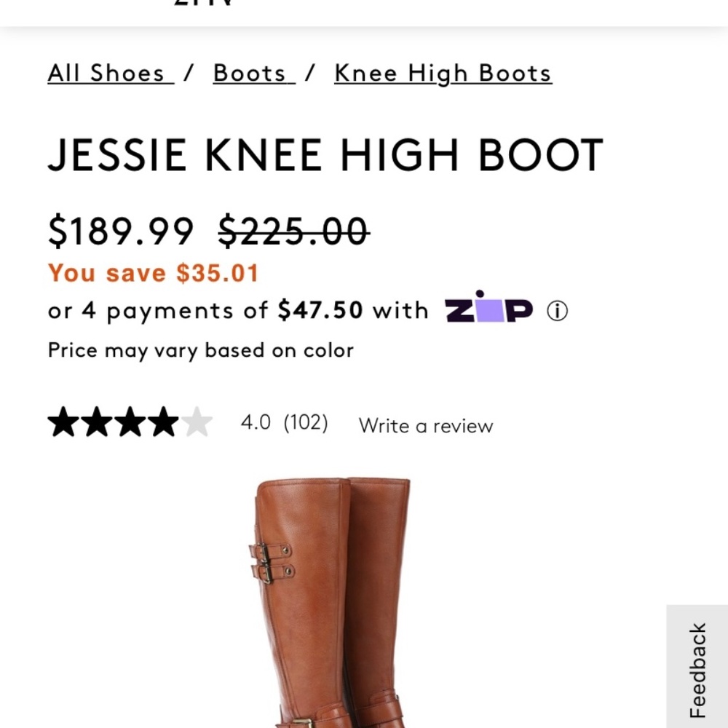Viewport: 728px width, 728px height.
Task: Navigate to Knee High Boots category
Action: [442, 73]
